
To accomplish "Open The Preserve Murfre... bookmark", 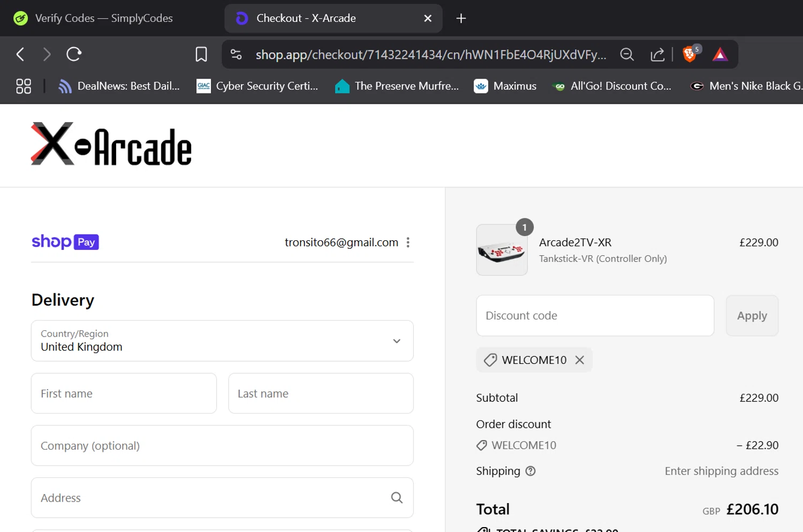I will pos(397,86).
